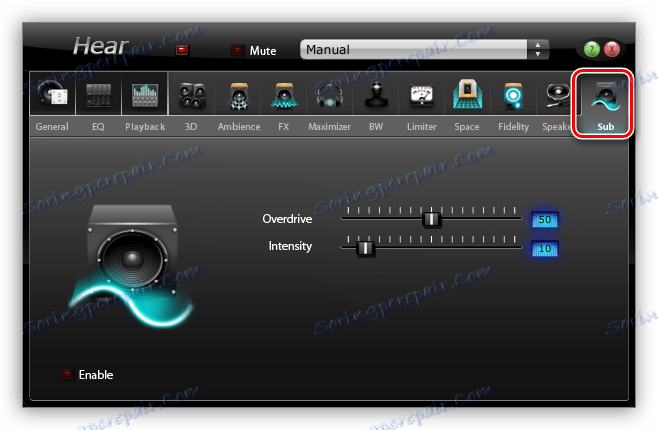The image size is (658, 430).
Task: Click the preset up arrow
Action: click(538, 44)
